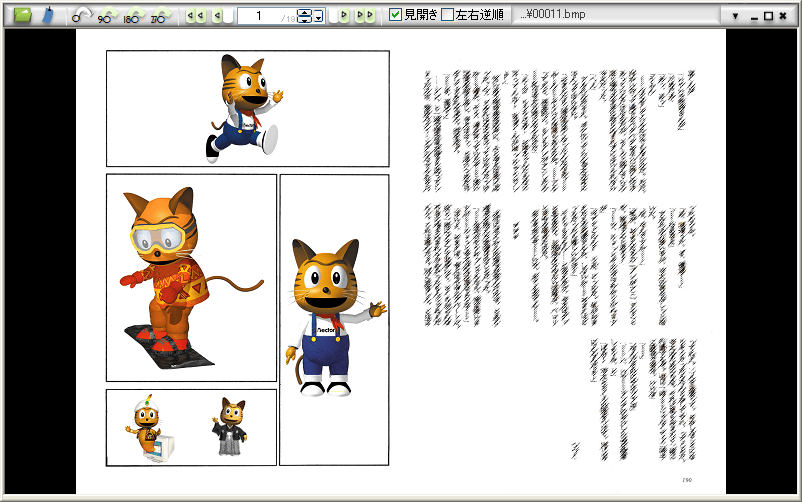Viewport: 802px width, 502px height.
Task: Click the snowboarding cat with goggles image
Action: (x=191, y=278)
